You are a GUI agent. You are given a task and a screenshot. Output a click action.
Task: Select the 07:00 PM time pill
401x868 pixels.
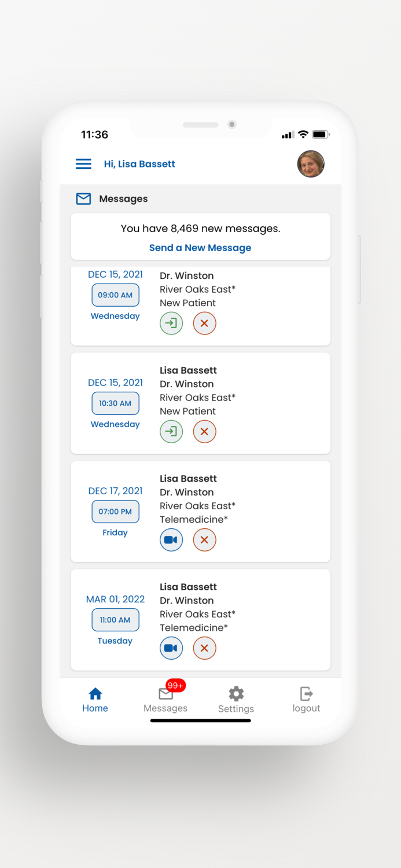(x=115, y=512)
